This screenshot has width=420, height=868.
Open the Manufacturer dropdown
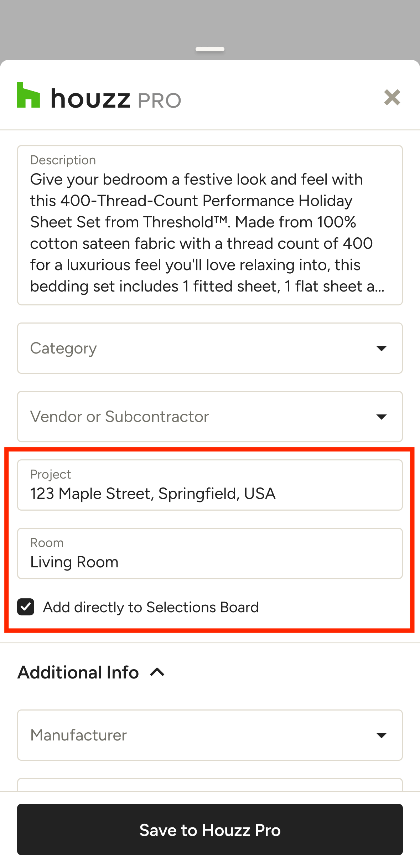[199, 735]
